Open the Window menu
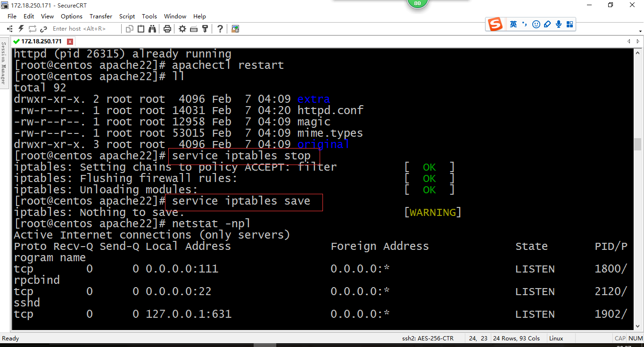Viewport: 644px width, 347px height. click(x=175, y=16)
